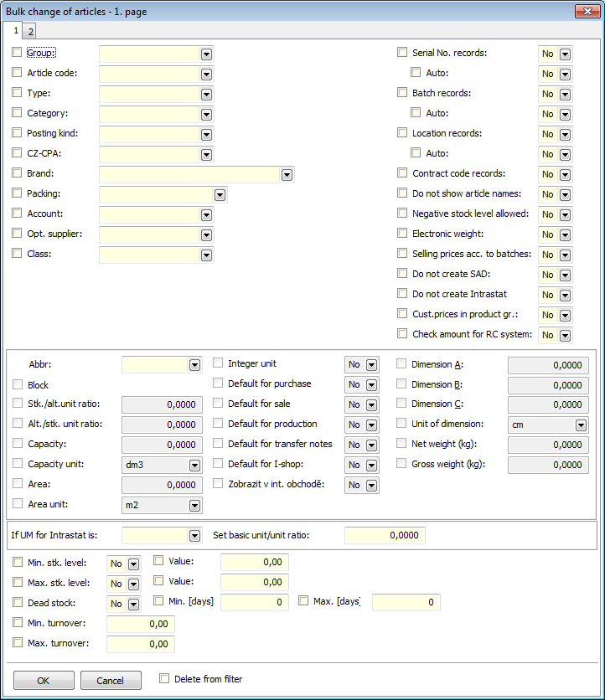Enable the CZ-CPA checkbox
This screenshot has height=700, width=605.
pyautogui.click(x=17, y=152)
